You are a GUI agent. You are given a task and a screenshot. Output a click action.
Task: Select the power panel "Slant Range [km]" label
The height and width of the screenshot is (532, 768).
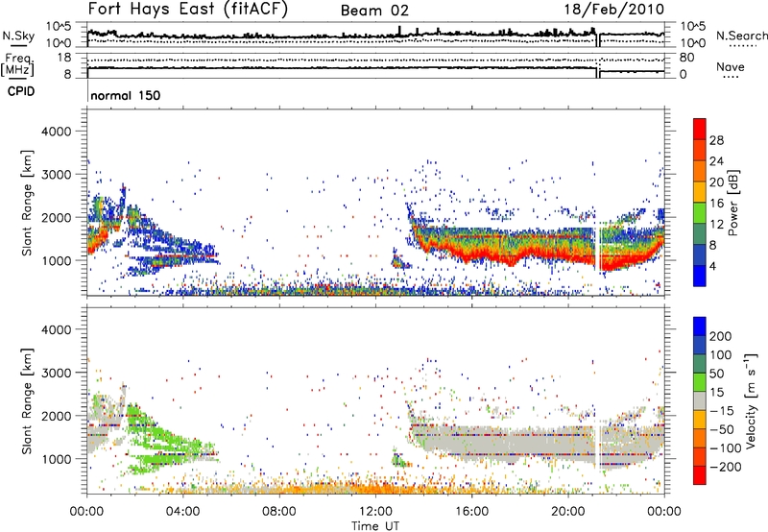click(x=27, y=203)
